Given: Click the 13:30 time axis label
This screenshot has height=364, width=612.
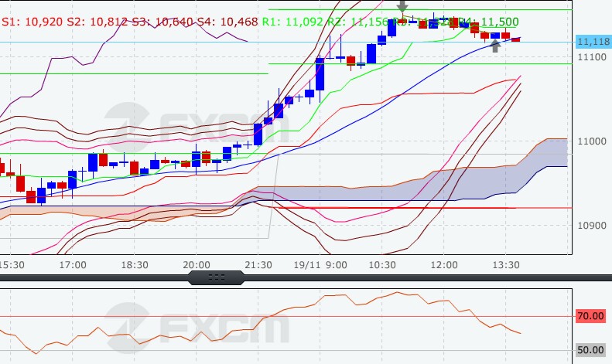Looking at the screenshot, I should 506,265.
